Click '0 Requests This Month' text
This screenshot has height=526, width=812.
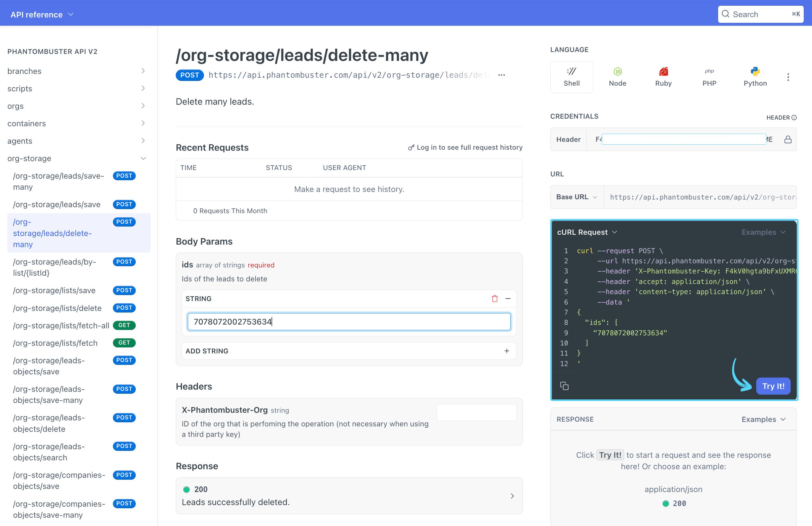coord(230,211)
